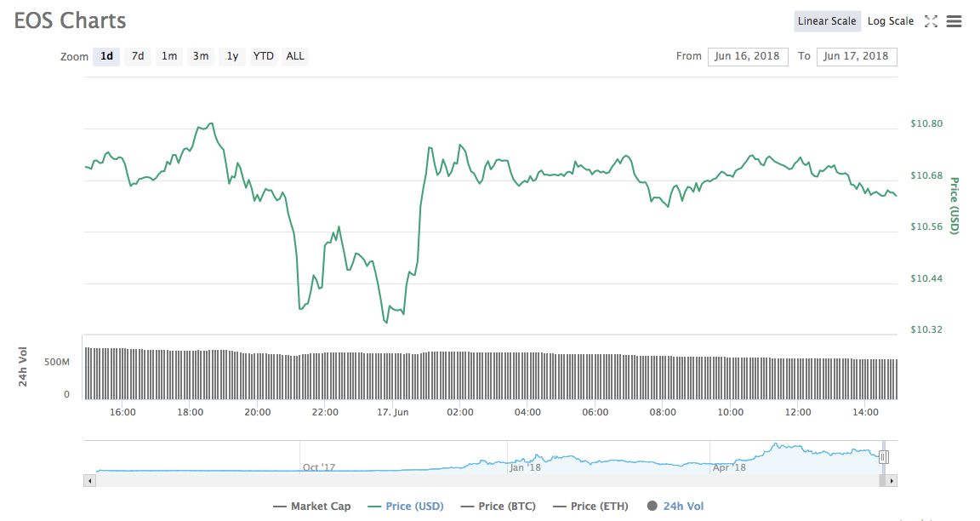Click the $10.68 price axis label
980x521 pixels.
pos(926,175)
